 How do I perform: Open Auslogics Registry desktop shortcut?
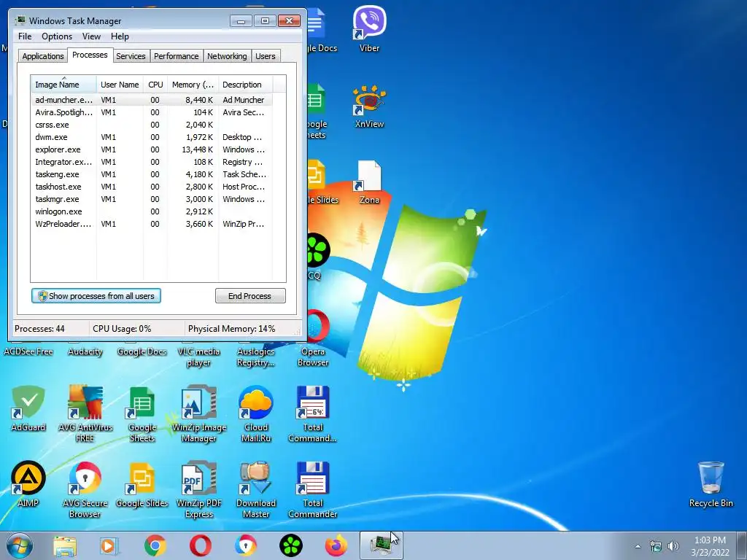click(256, 357)
